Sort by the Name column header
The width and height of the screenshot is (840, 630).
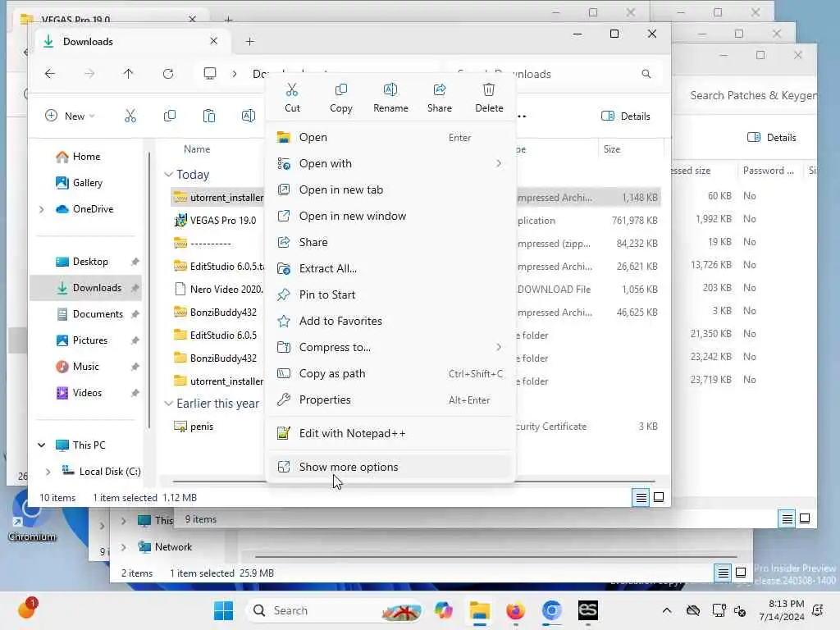click(197, 149)
